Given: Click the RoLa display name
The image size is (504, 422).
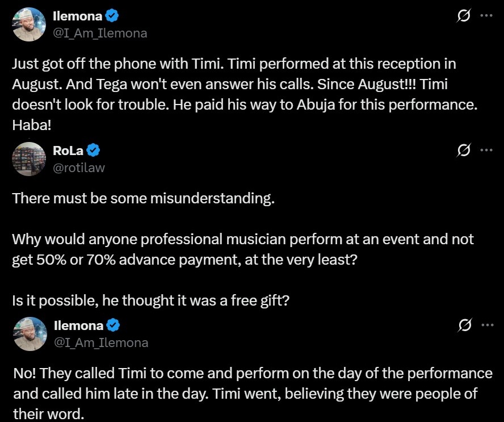Looking at the screenshot, I should [69, 151].
